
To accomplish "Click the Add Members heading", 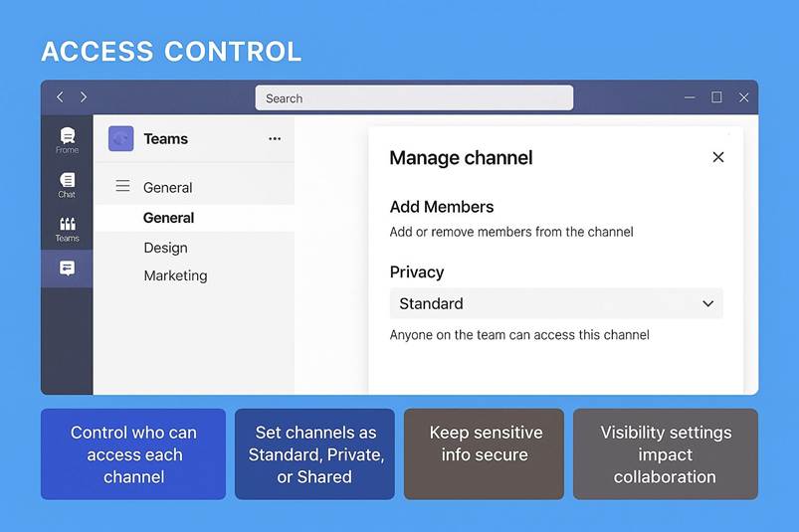I will click(x=442, y=207).
